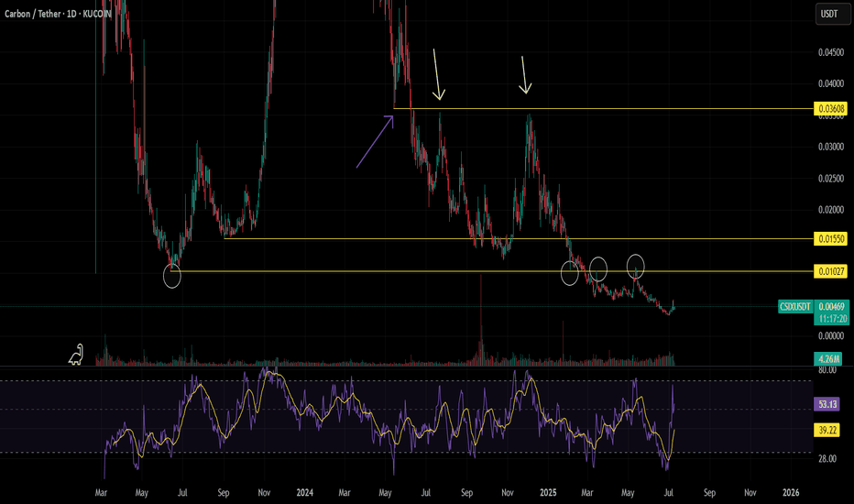Click the 2024 time axis label
This screenshot has width=854, height=504.
pos(305,493)
